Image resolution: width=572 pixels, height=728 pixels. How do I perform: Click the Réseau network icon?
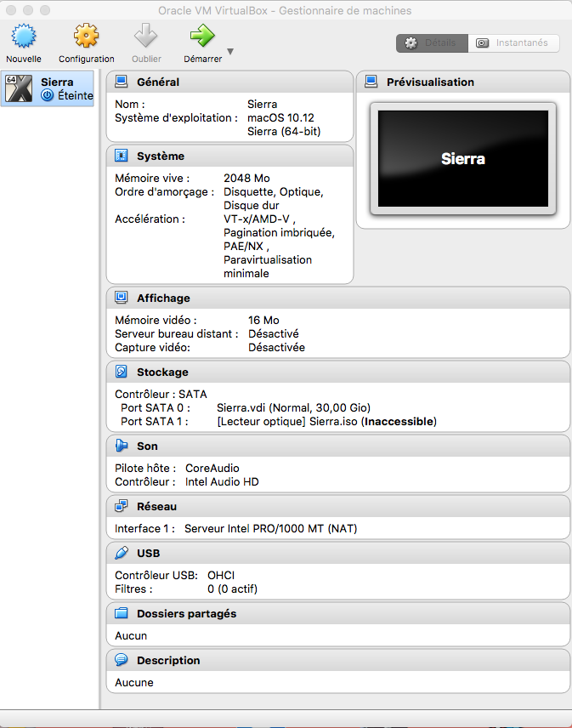click(121, 506)
